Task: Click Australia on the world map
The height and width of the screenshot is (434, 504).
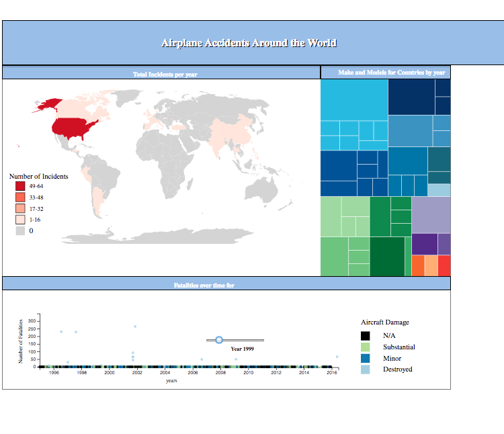Action: coord(261,190)
